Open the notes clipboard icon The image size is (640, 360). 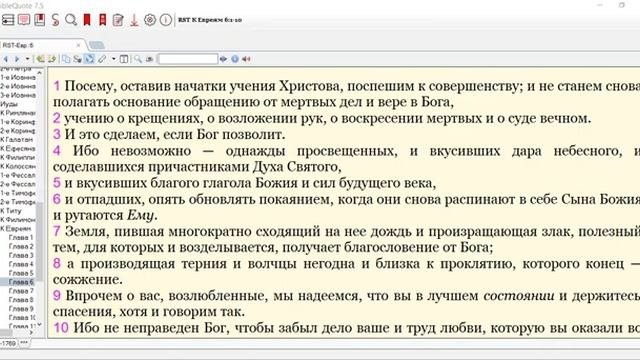[118, 20]
